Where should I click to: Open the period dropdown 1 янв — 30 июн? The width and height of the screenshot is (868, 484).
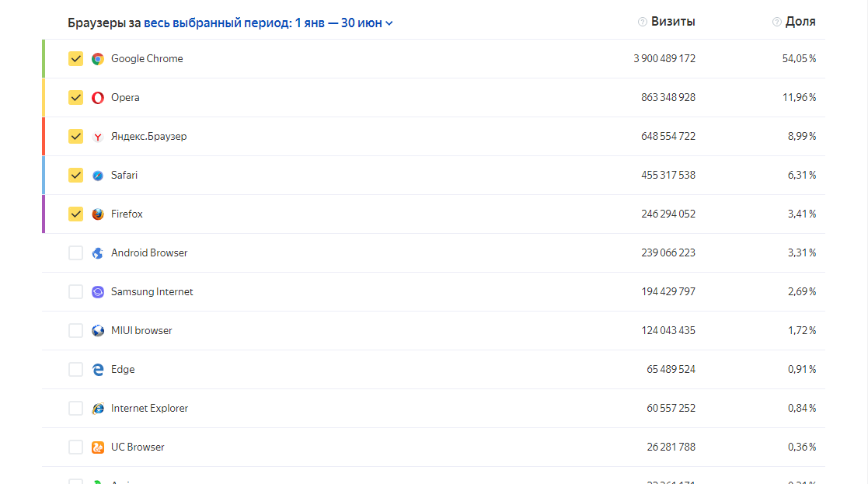click(343, 23)
